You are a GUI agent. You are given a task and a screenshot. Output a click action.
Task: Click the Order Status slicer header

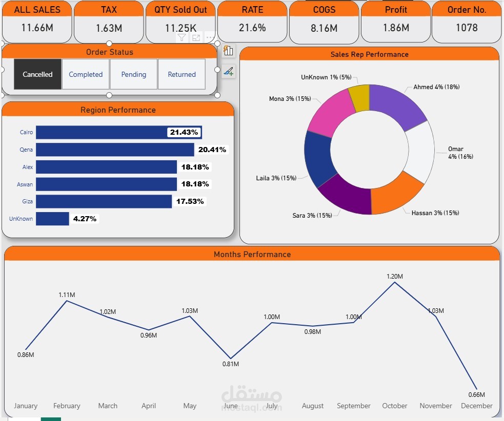tap(109, 52)
